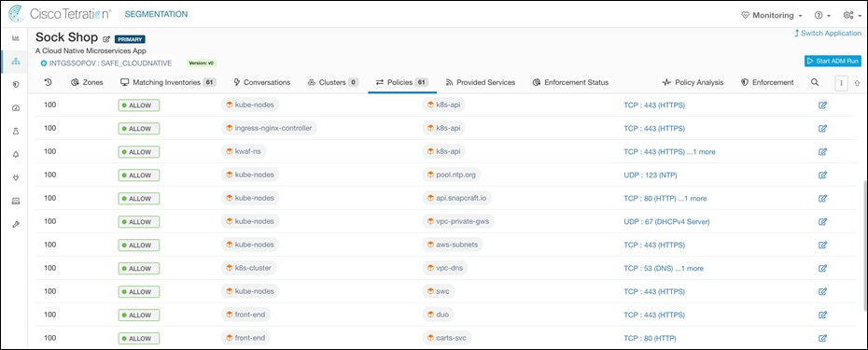The image size is (868, 350).
Task: Edit the Sock Shop application name
Action: pos(106,39)
